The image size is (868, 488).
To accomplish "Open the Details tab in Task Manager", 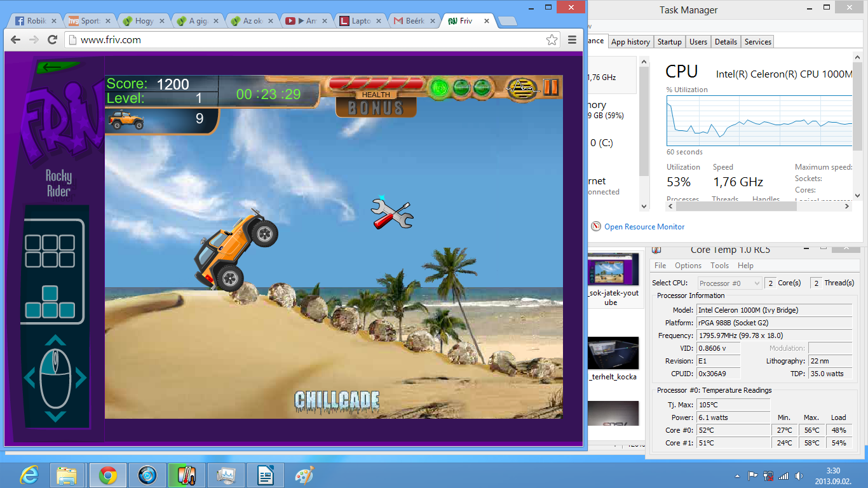I will click(726, 42).
